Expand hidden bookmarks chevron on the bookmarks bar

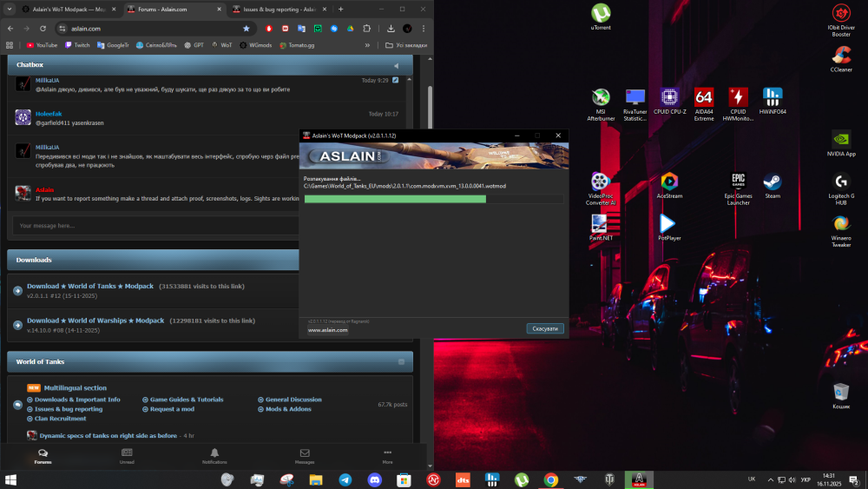click(x=367, y=45)
